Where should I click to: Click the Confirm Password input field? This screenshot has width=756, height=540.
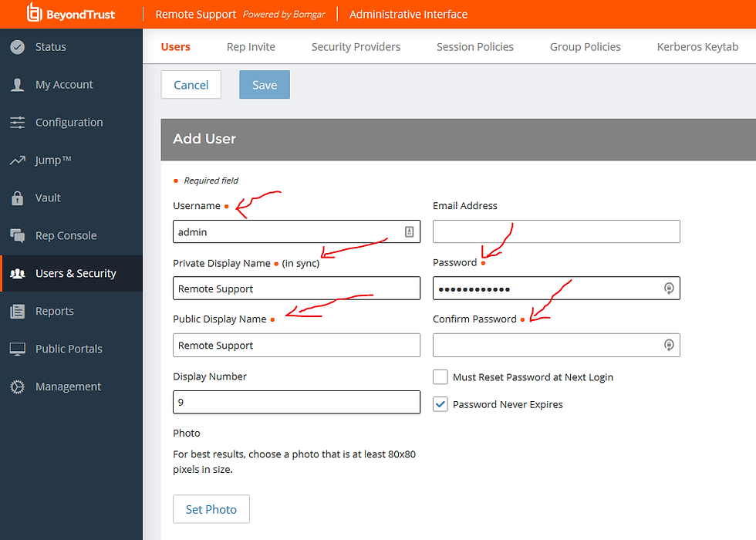556,346
